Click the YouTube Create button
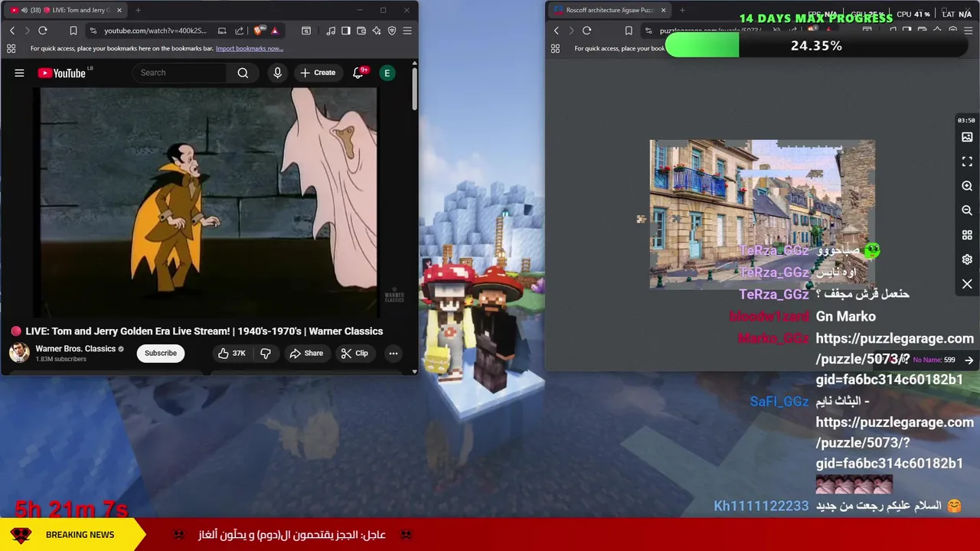This screenshot has height=551, width=980. pos(318,73)
